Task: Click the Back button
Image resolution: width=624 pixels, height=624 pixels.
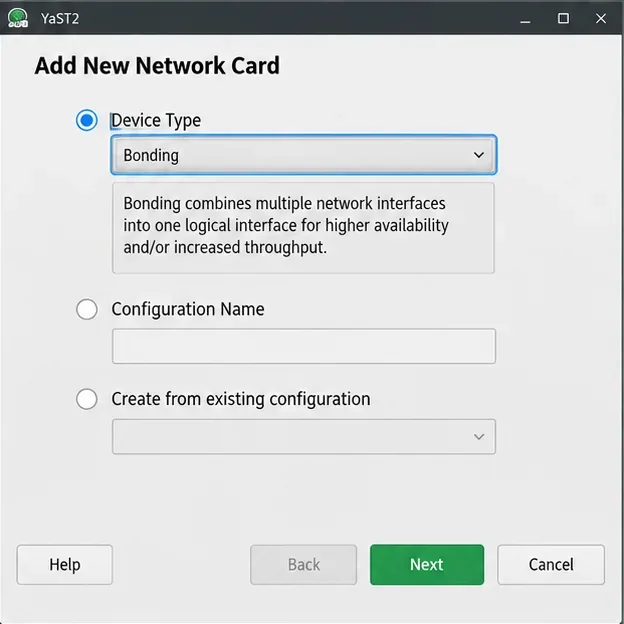Action: pyautogui.click(x=304, y=565)
